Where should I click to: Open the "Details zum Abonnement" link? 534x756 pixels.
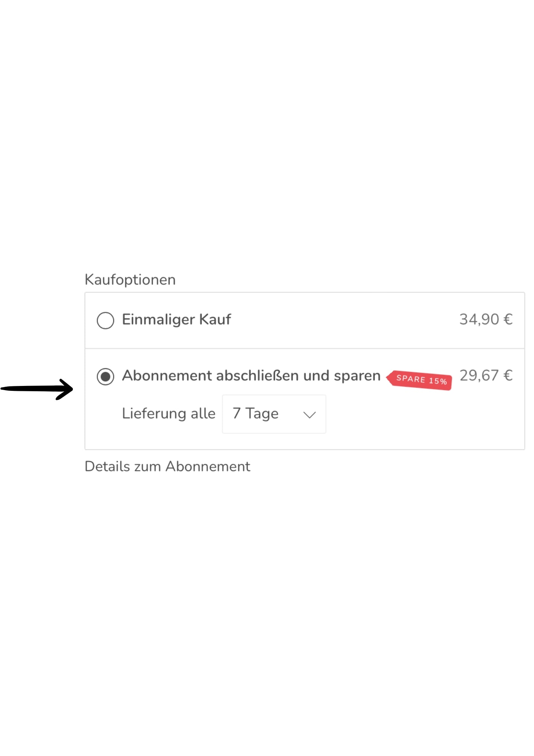[x=167, y=466]
